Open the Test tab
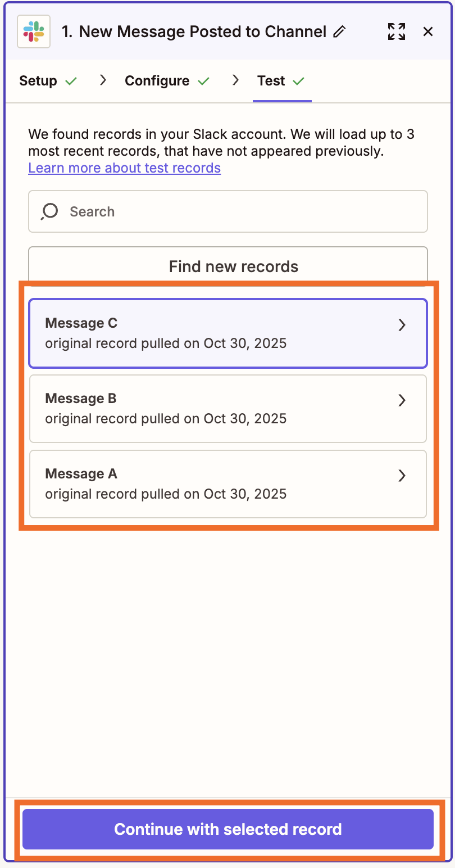455x868 pixels. tap(271, 80)
